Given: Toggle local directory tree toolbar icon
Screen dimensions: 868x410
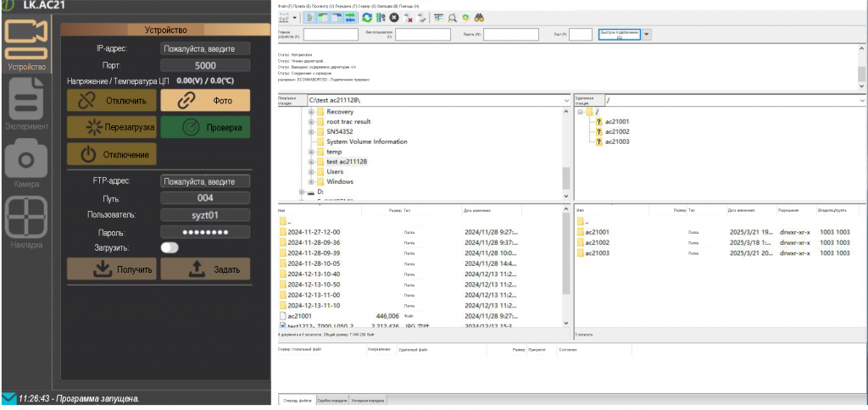Looking at the screenshot, I should pyautogui.click(x=323, y=18).
